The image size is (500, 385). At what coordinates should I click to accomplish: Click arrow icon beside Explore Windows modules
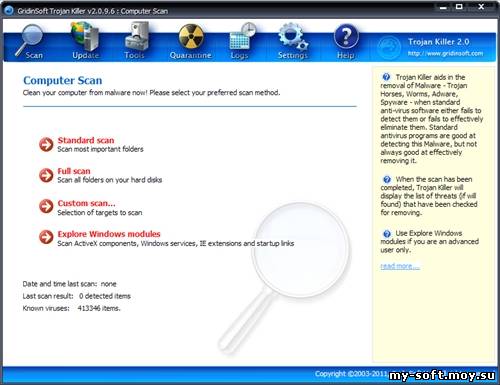click(x=46, y=237)
